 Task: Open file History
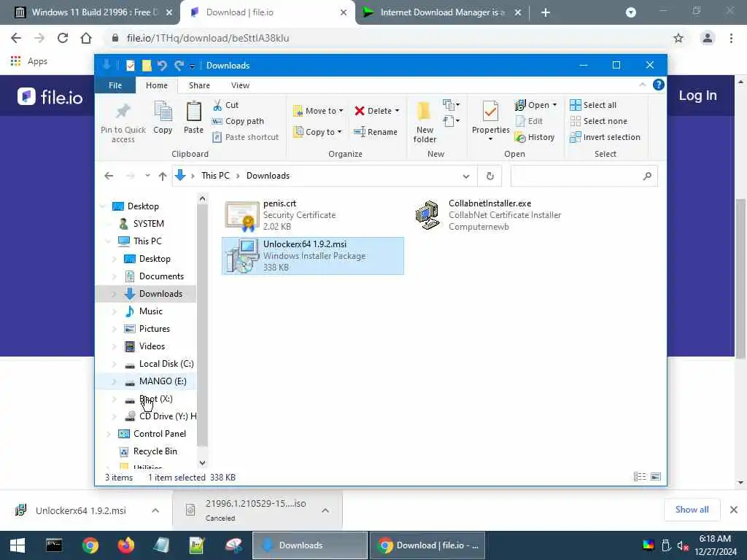pyautogui.click(x=535, y=137)
